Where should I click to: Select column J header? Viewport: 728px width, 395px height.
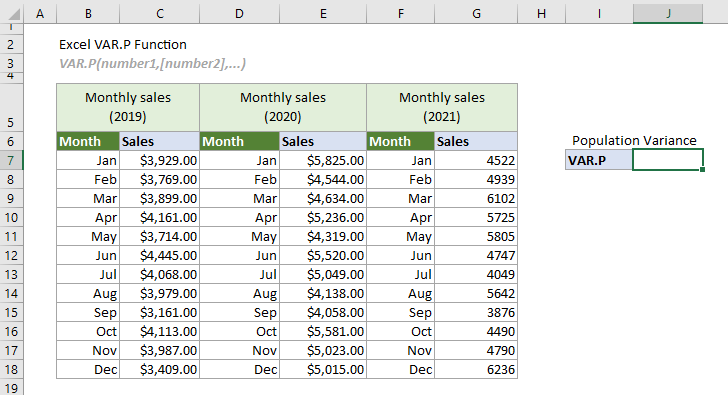coord(668,14)
